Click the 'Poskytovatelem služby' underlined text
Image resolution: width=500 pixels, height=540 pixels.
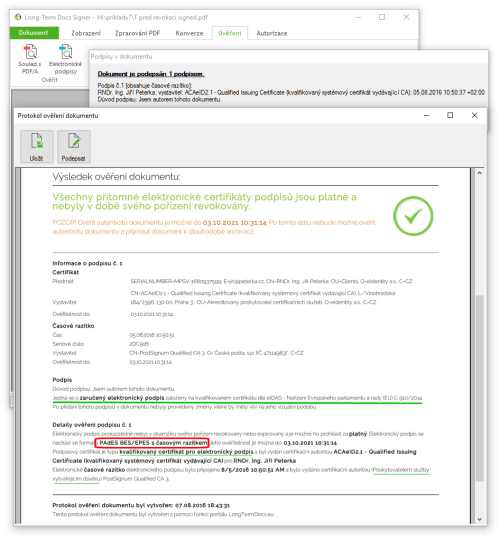(x=401, y=470)
